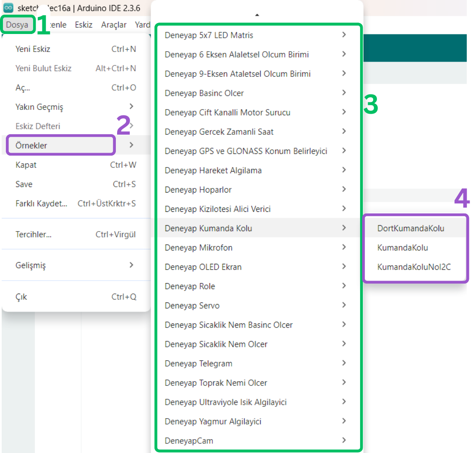Viewport: 476px width, 453px height.
Task: Open Deneyap GPS ve GLONASS Konum Belirleyici
Action: [258, 151]
